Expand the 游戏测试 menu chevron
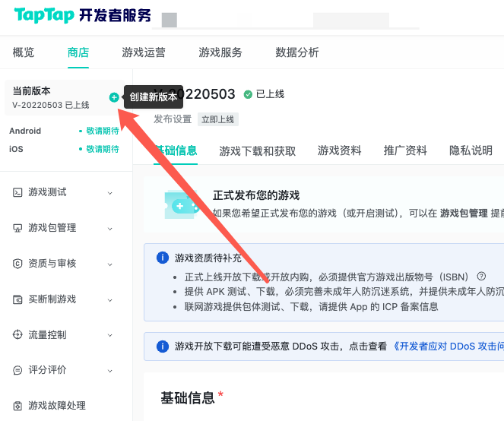The image size is (504, 421). click(110, 193)
